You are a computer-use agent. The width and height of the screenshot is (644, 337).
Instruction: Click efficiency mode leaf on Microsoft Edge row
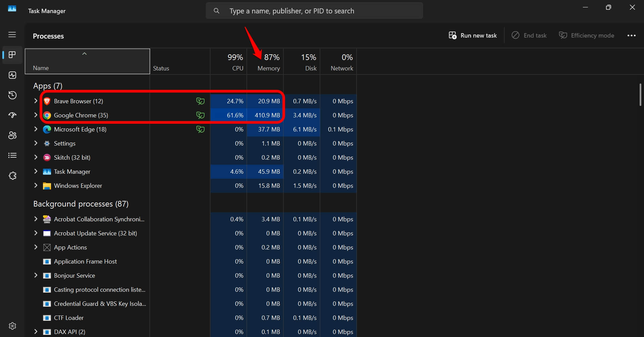(200, 129)
